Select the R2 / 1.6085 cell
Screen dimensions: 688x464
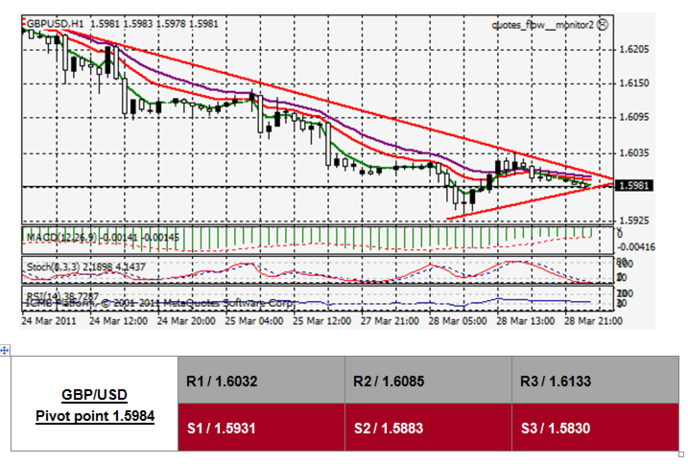[x=428, y=380]
